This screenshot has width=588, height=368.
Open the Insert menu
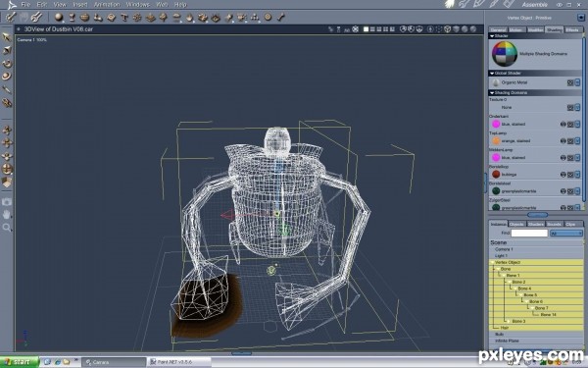point(80,5)
